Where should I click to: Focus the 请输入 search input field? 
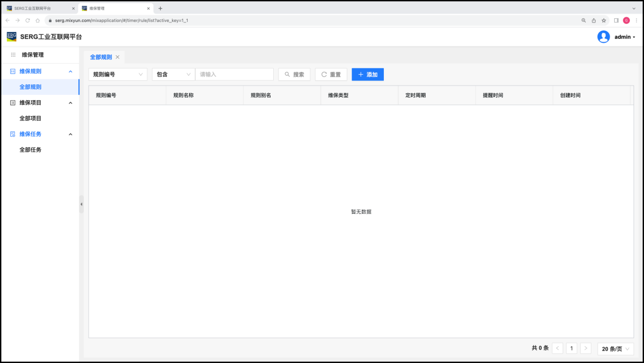coord(234,75)
